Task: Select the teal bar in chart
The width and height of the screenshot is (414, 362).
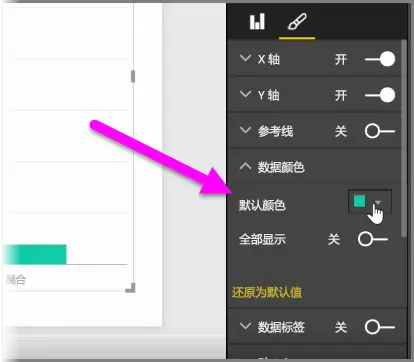Action: 35,254
